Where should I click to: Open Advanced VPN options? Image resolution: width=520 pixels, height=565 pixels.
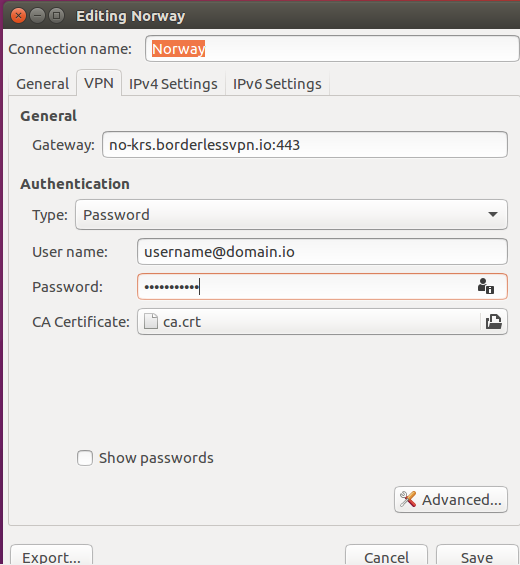pyautogui.click(x=451, y=499)
